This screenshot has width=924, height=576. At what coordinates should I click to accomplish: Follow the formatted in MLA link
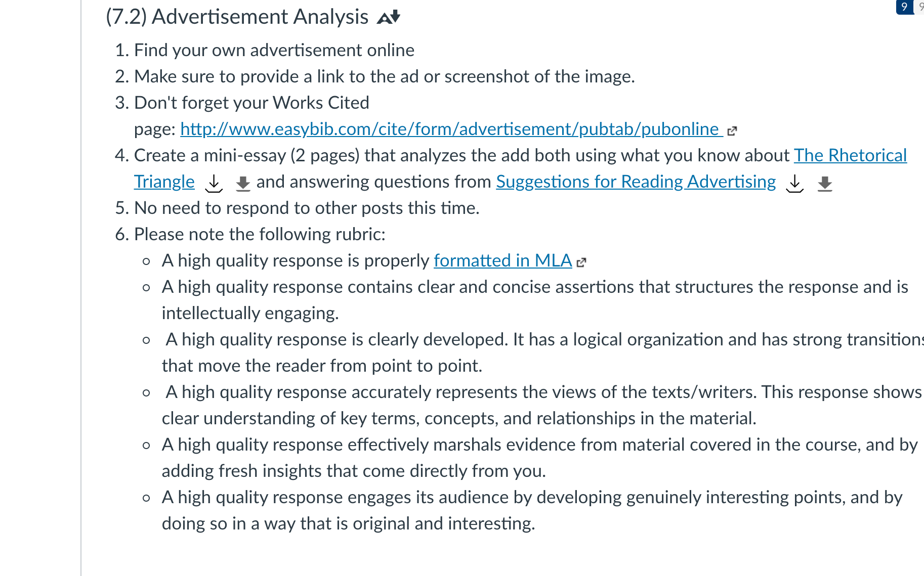pos(503,260)
